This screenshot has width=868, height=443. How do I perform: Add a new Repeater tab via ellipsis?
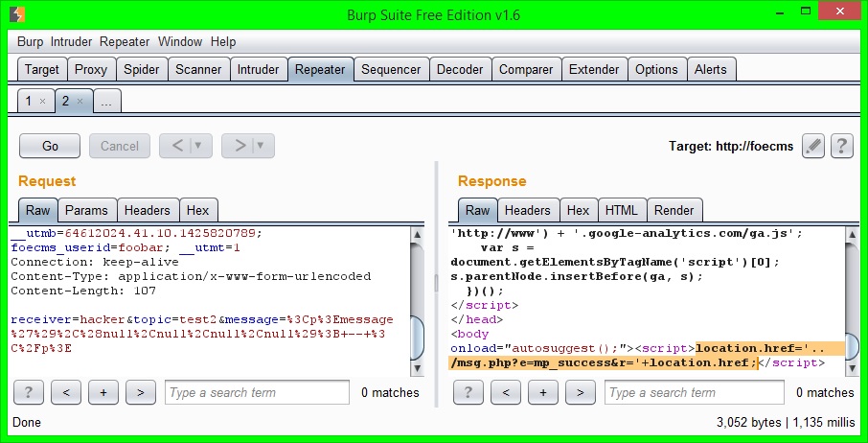tap(107, 102)
